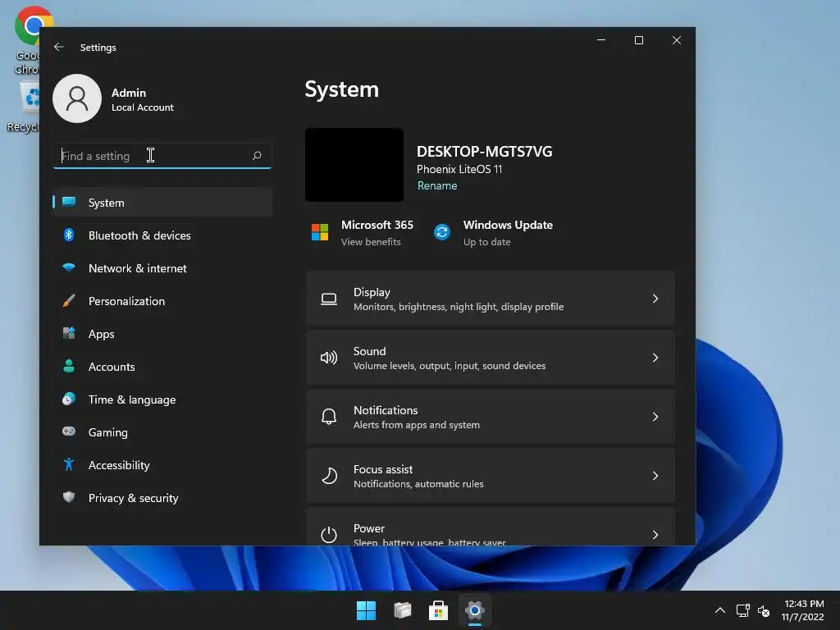
Task: Click the Find a setting search box
Action: pos(162,155)
